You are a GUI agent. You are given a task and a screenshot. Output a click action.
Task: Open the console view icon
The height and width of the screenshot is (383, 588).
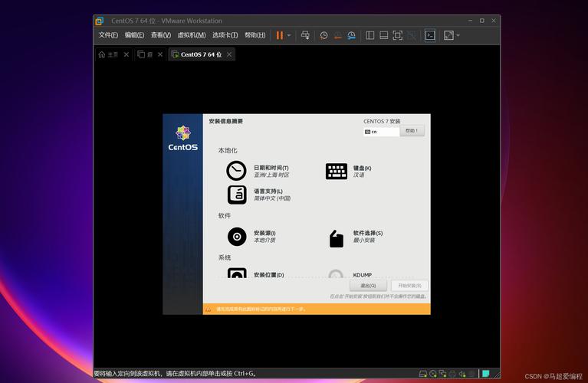[x=430, y=35]
